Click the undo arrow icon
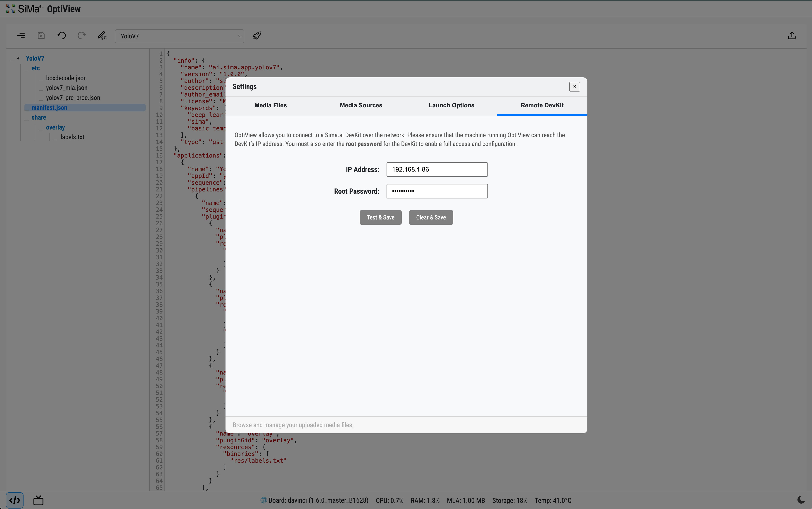 coord(61,36)
